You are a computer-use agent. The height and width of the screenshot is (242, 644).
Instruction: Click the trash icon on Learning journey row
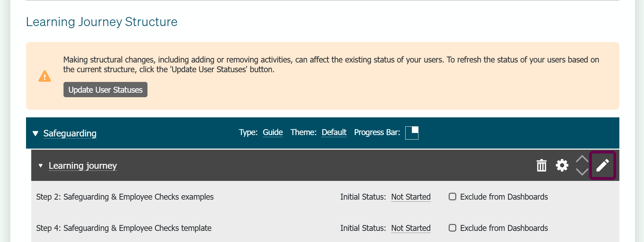coord(541,165)
